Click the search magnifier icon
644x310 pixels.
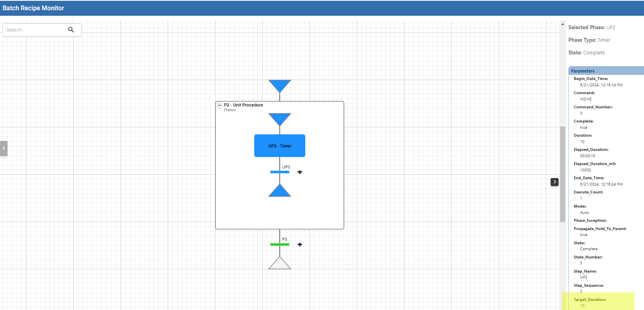[x=71, y=30]
